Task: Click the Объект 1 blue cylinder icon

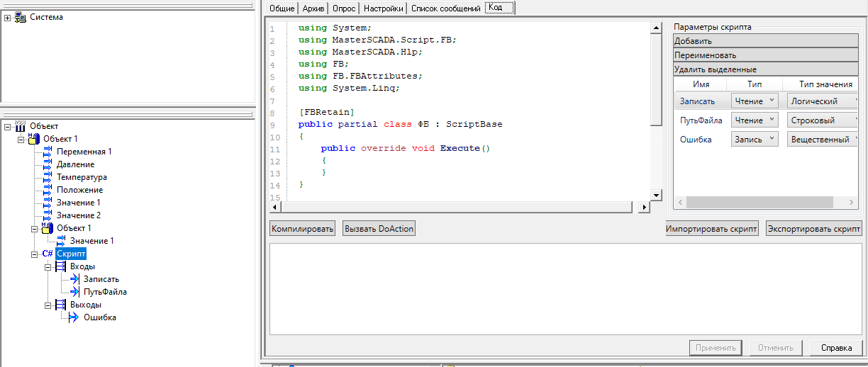Action: coord(34,138)
